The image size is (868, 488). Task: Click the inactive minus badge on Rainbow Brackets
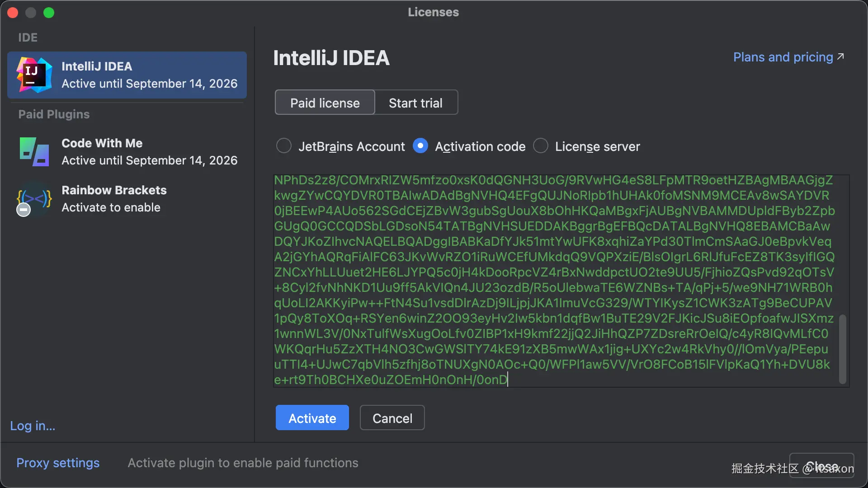pyautogui.click(x=24, y=210)
